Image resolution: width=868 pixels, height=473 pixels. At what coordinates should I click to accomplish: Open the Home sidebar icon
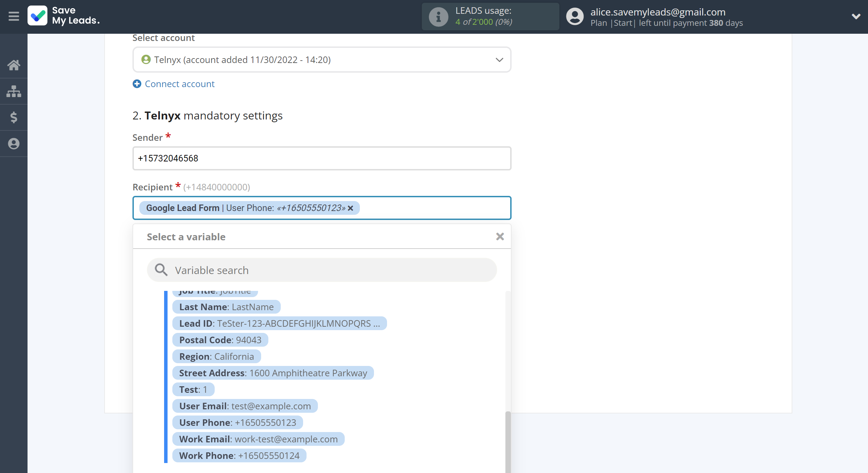point(14,65)
